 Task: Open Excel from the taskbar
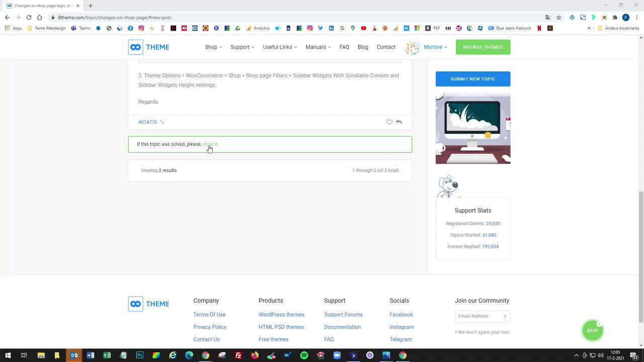click(x=107, y=355)
